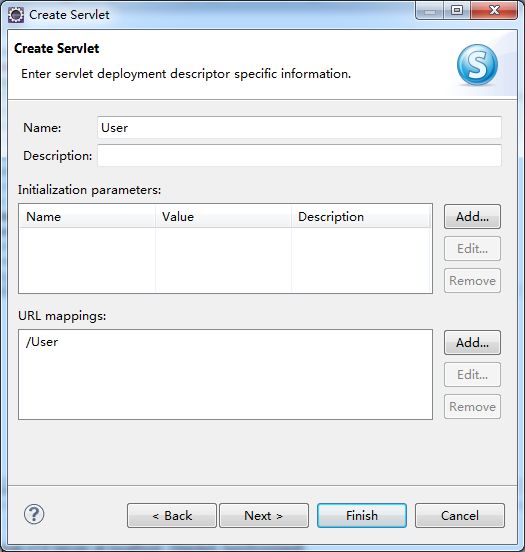Click into the servlet Name field containing User
Viewport: 525px width, 552px height.
click(x=299, y=127)
